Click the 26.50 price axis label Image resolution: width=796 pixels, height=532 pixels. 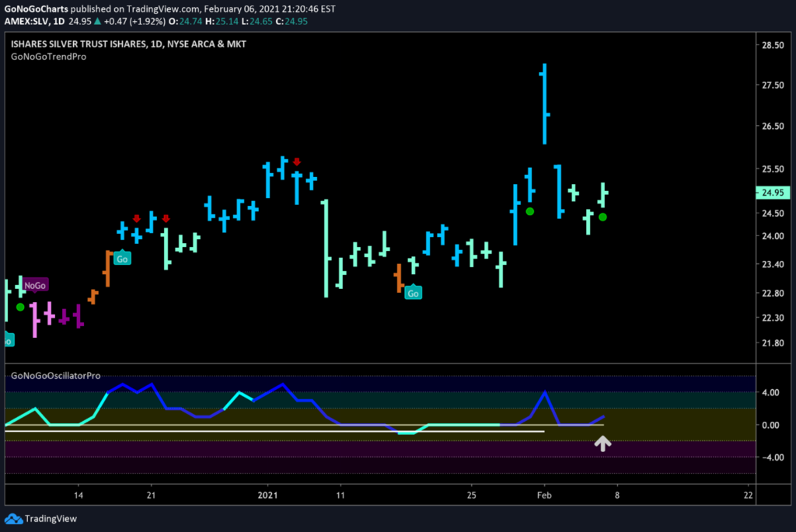[773, 127]
